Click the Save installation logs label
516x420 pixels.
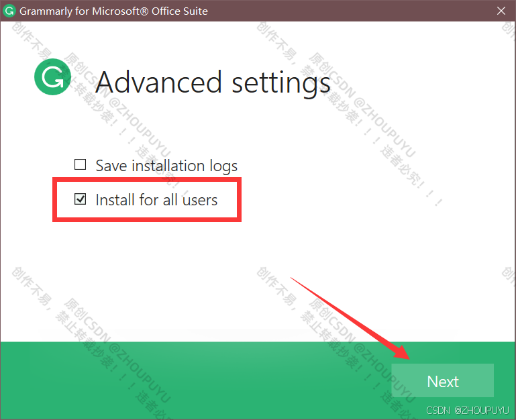pyautogui.click(x=166, y=166)
